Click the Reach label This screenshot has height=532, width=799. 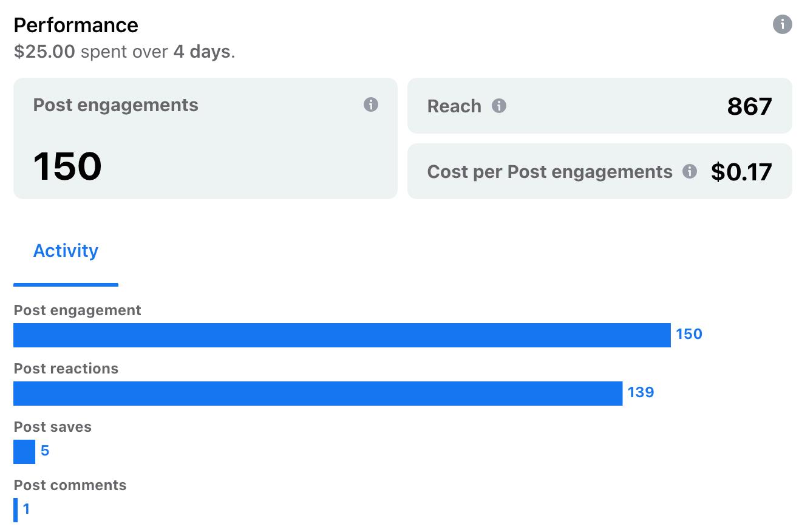[454, 106]
